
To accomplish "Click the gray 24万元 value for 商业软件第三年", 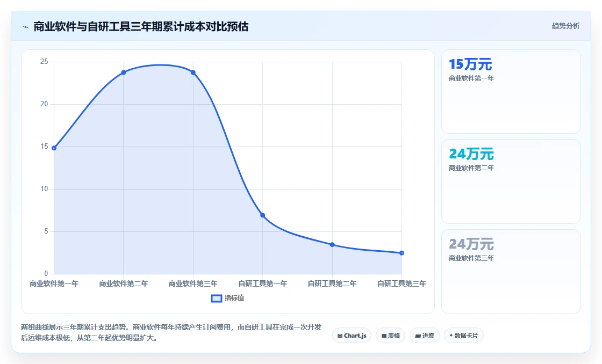I will click(471, 244).
